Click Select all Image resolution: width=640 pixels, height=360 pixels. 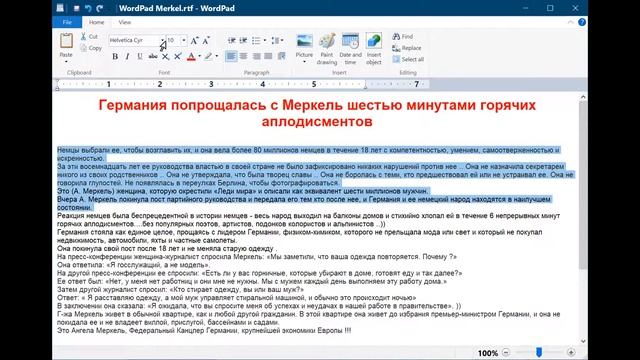(x=408, y=59)
